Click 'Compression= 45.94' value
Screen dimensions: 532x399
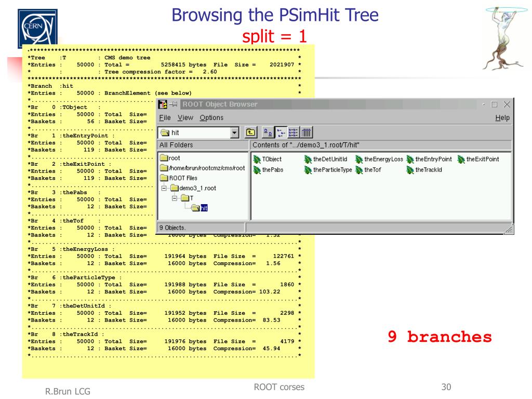point(247,349)
